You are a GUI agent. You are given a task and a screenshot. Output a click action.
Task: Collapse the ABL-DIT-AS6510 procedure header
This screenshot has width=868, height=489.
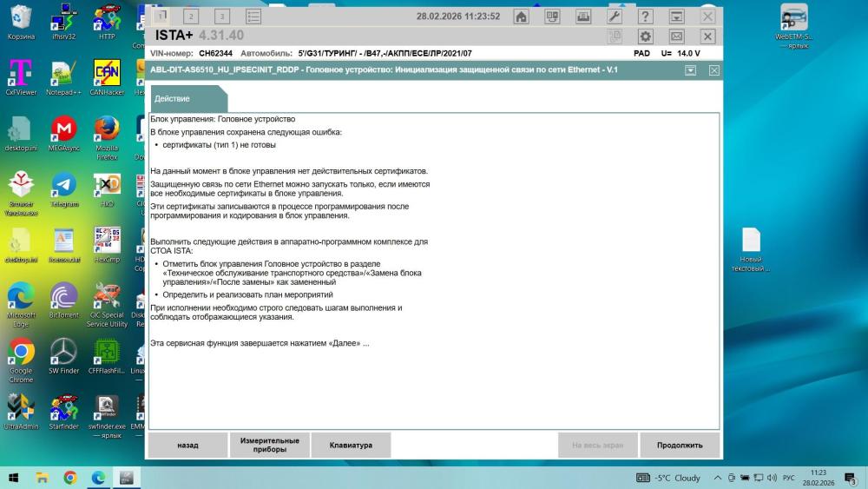[x=690, y=70]
